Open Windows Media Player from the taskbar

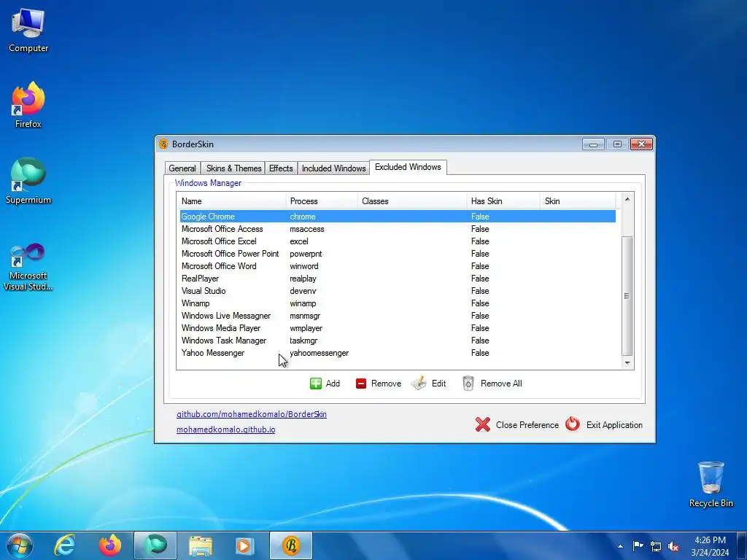245,545
